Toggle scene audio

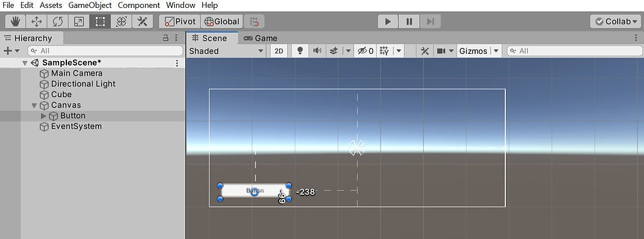pyautogui.click(x=317, y=51)
